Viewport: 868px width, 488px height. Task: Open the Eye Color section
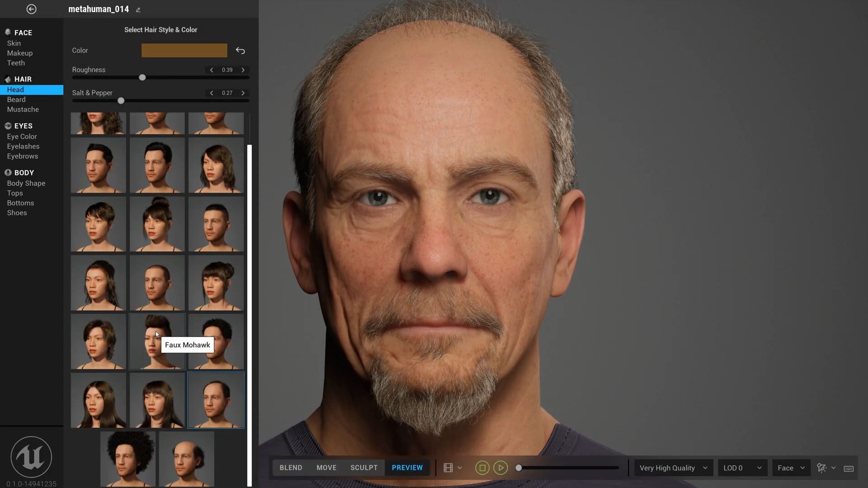pos(22,136)
